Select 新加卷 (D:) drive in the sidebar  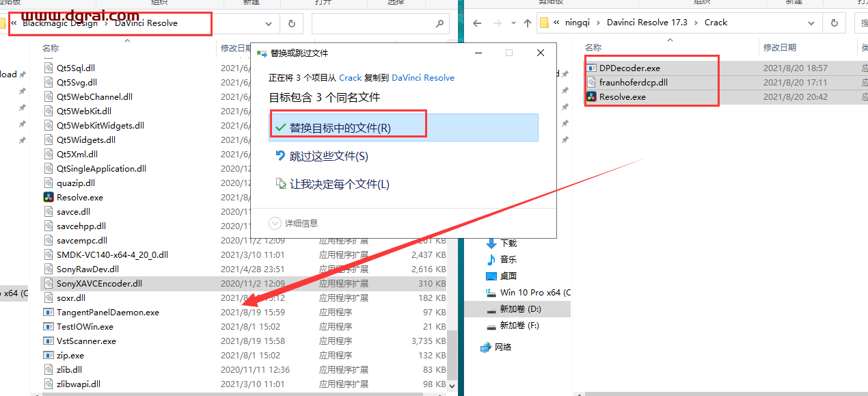coord(520,309)
